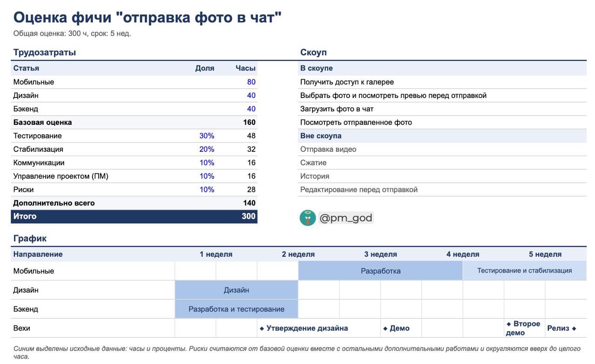Click the 'График' section heading
The image size is (595, 364).
coord(30,239)
